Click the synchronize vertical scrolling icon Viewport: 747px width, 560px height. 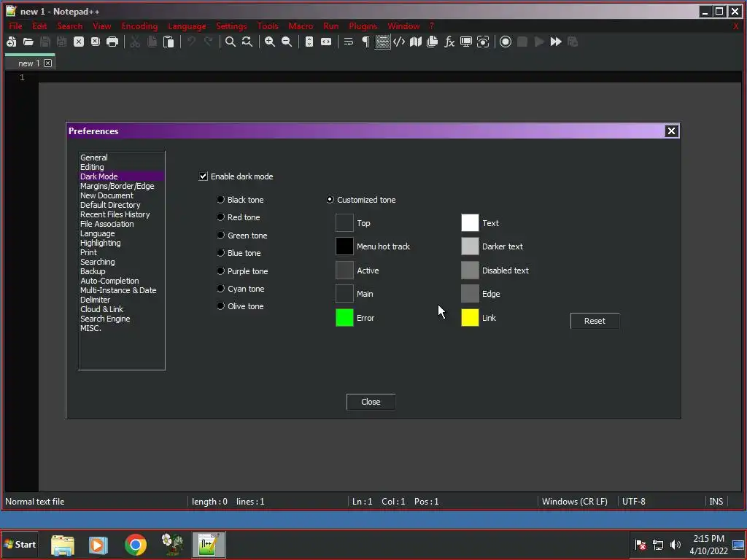point(309,42)
